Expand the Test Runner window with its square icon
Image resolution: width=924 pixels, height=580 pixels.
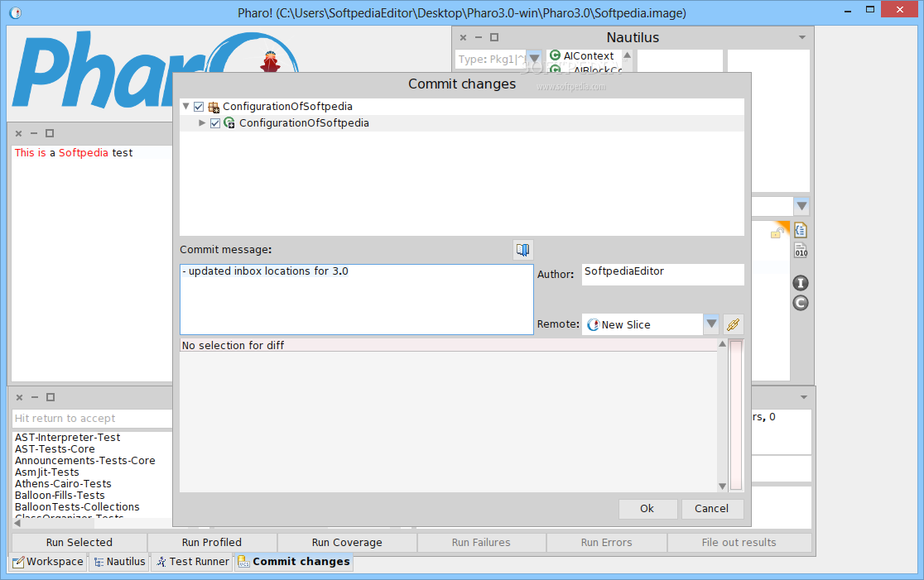51,397
